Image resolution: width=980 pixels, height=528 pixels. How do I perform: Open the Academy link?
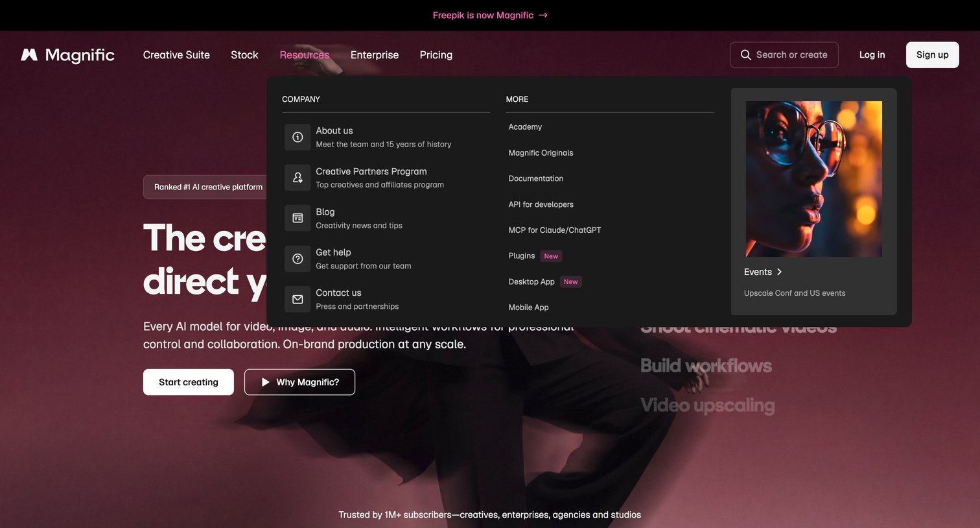(x=525, y=127)
